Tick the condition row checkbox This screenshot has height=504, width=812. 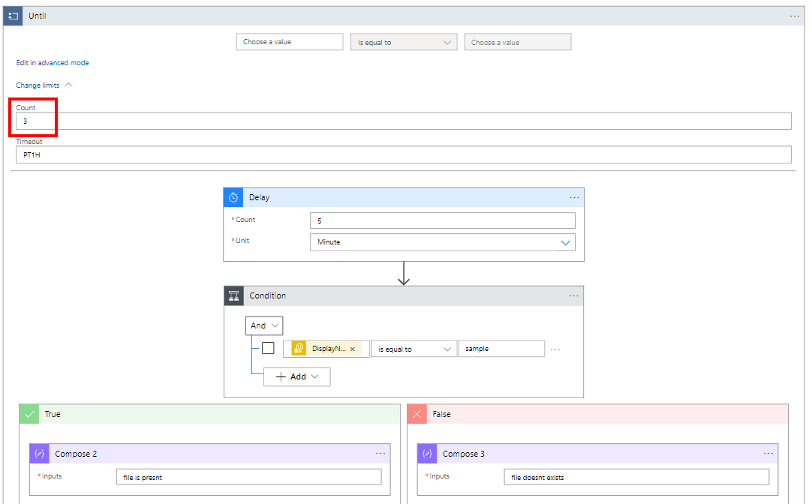268,348
